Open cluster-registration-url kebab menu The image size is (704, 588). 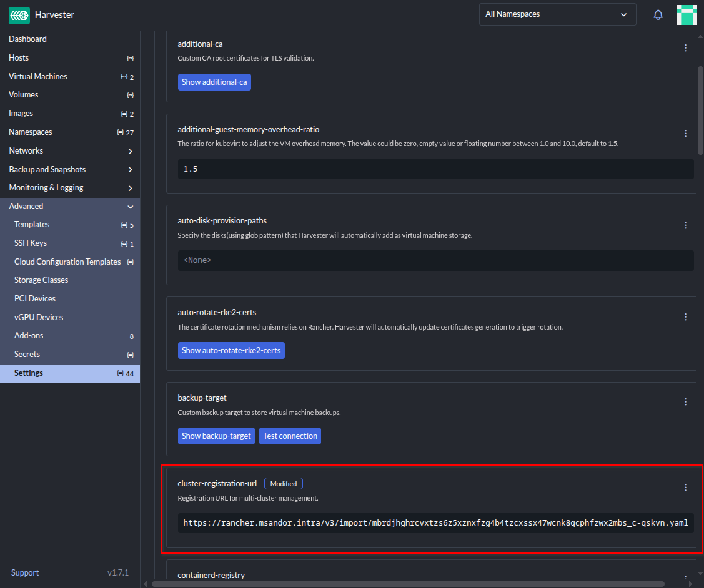tap(685, 488)
